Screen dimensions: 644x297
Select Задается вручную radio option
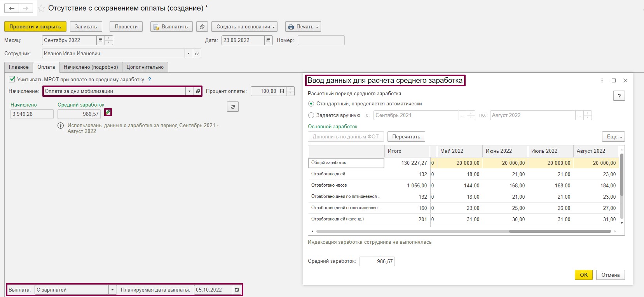pyautogui.click(x=311, y=115)
